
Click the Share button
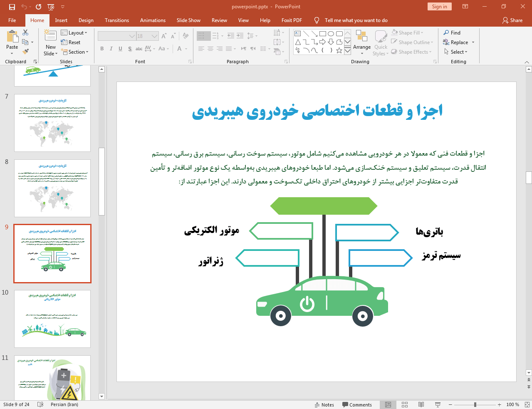tap(512, 20)
